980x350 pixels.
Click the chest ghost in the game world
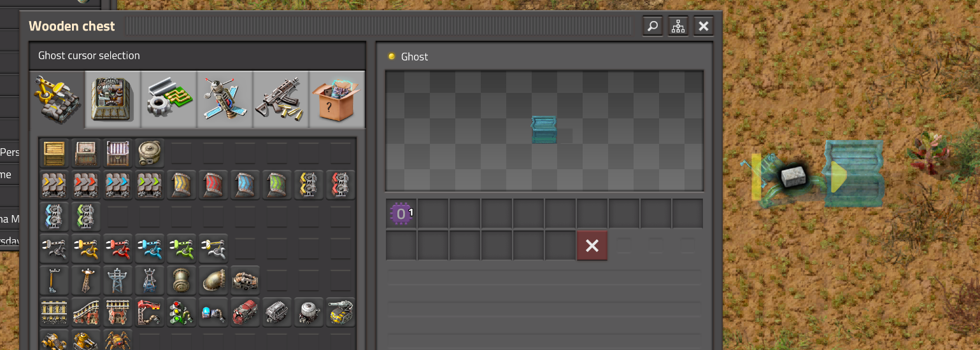pos(854,174)
